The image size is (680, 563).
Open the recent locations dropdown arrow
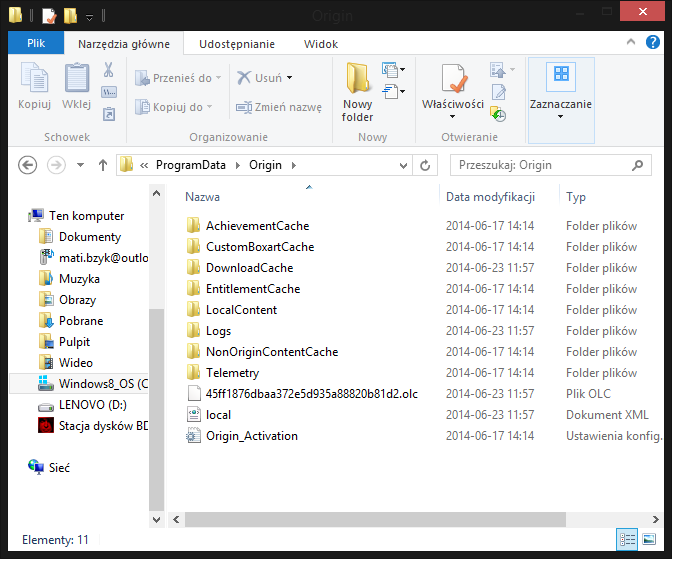(x=80, y=165)
